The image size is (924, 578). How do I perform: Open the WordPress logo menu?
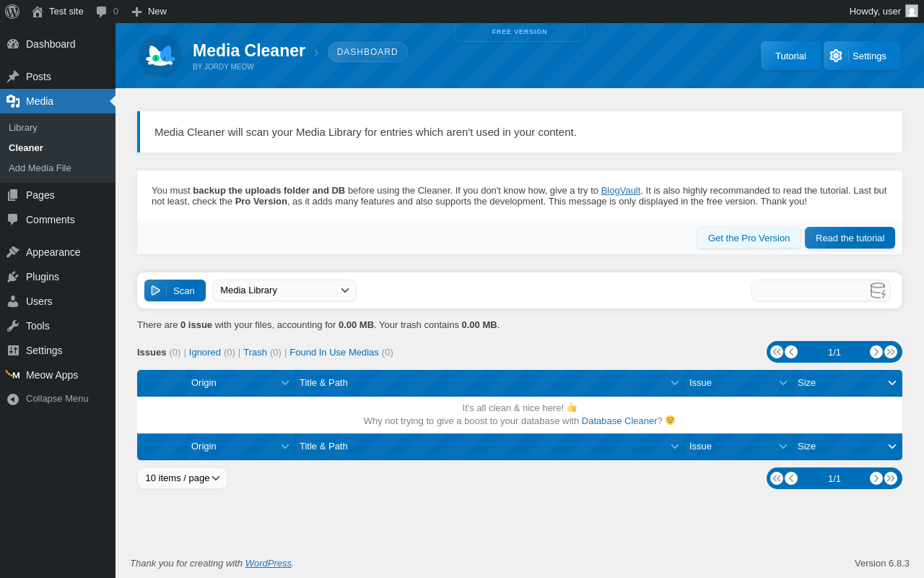[x=12, y=12]
